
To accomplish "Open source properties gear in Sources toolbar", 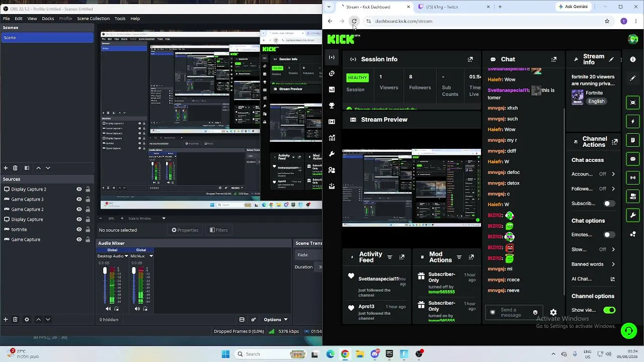I will tap(27, 319).
